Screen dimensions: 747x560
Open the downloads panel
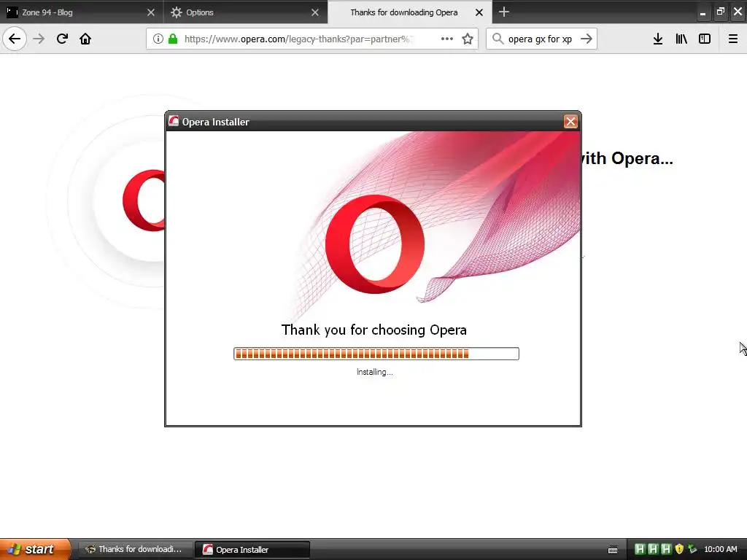tap(658, 39)
